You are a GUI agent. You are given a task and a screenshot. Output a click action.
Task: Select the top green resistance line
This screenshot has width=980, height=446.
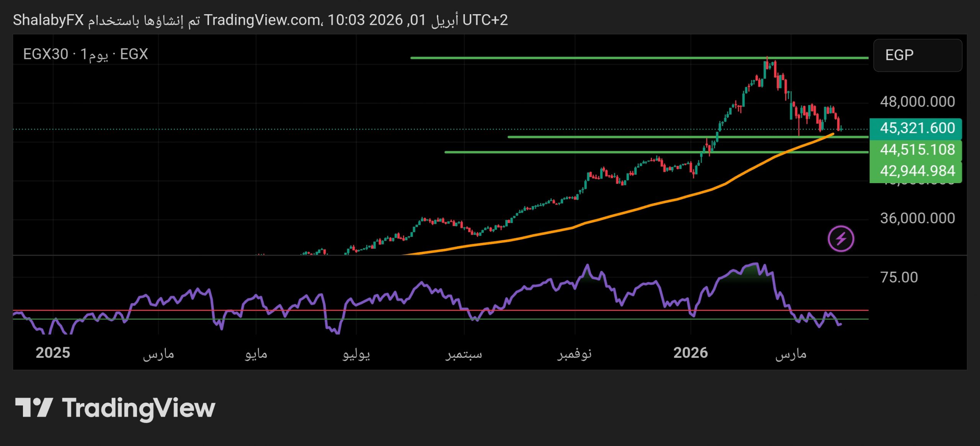coord(574,58)
